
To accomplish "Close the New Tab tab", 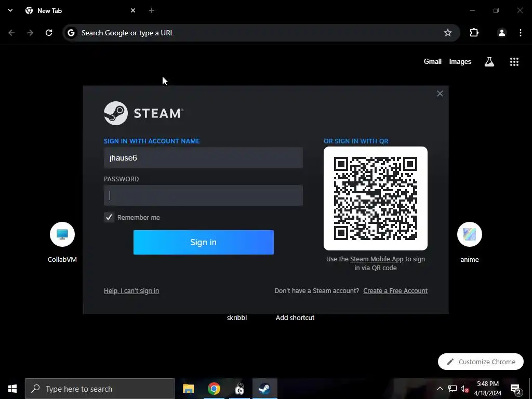I will (132, 10).
